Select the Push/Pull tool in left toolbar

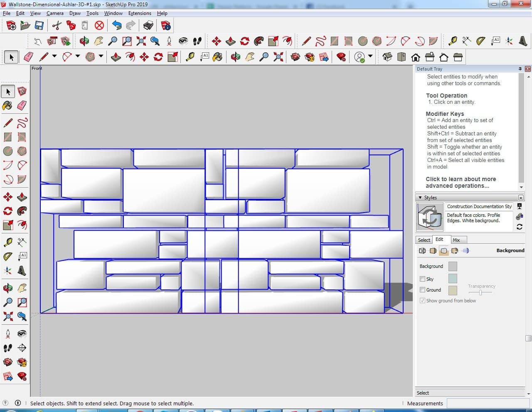click(22, 197)
